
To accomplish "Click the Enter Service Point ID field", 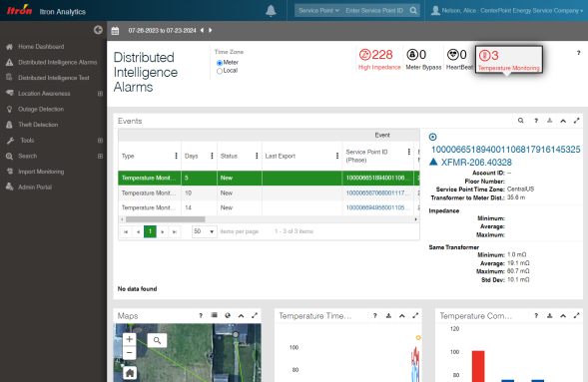I will pos(374,11).
